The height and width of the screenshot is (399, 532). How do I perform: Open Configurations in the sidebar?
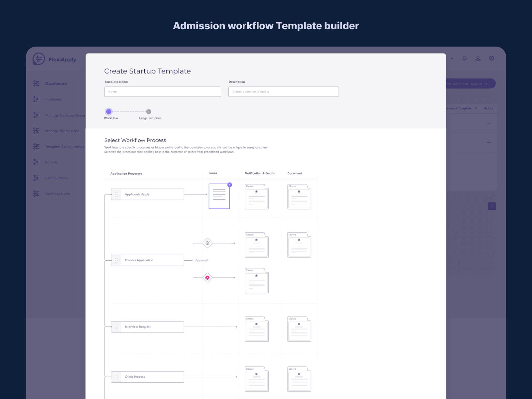[57, 178]
